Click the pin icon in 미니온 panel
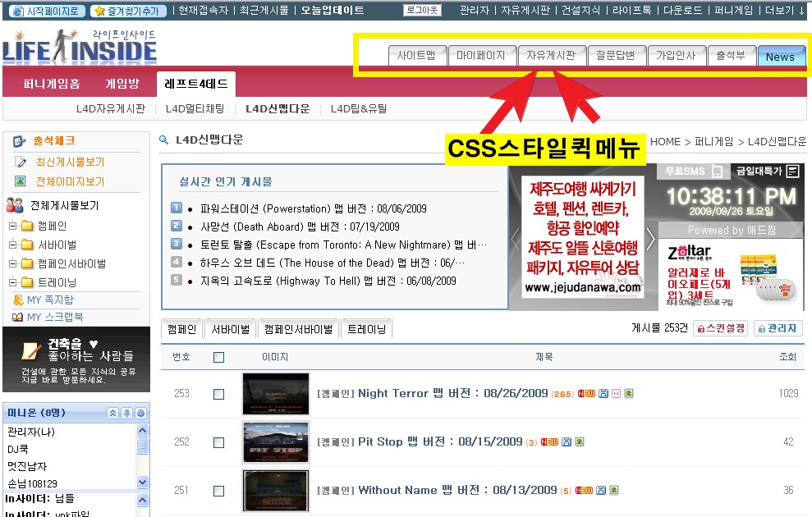Screen dimensions: 812x517 127,413
